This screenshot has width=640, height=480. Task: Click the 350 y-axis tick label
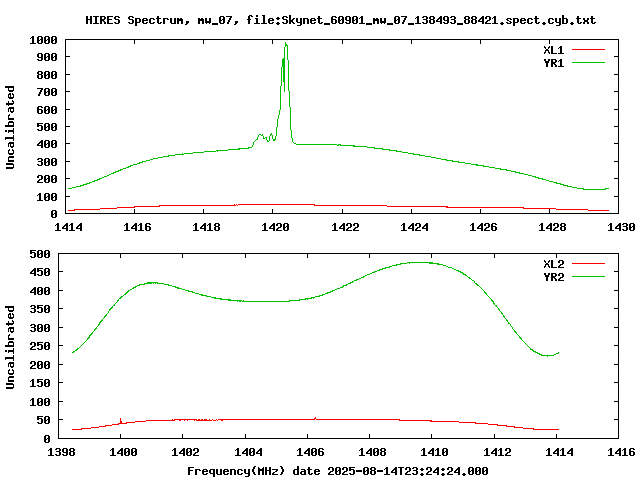(40, 309)
